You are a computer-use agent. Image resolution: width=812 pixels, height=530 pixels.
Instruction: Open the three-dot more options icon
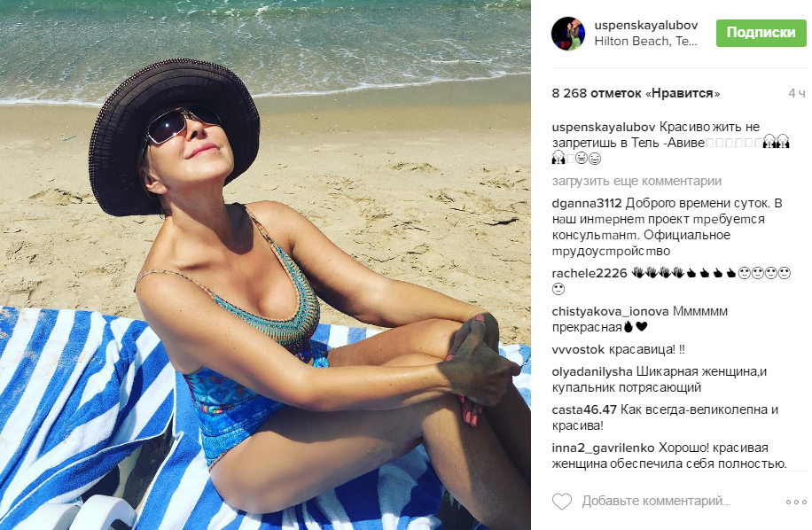796,502
